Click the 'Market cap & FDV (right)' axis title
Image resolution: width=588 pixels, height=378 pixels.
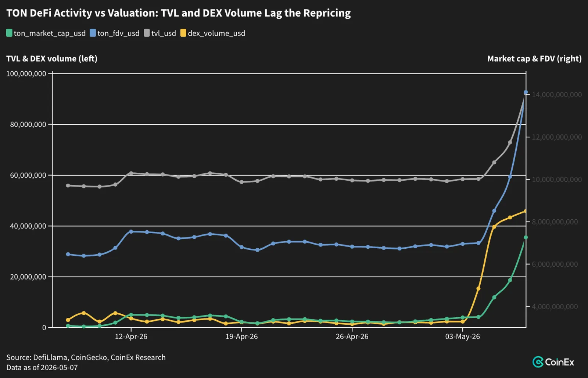pyautogui.click(x=534, y=59)
